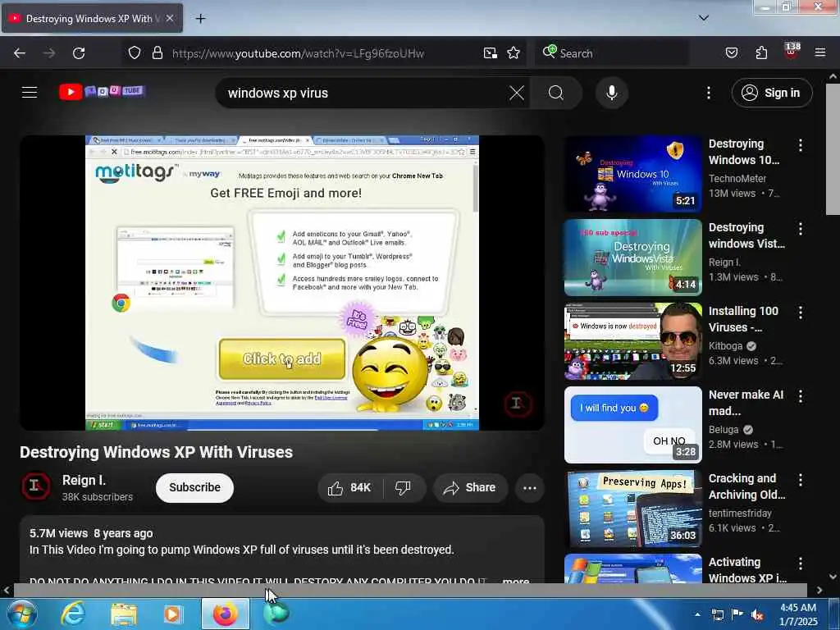Go to YouTube home via logo
Image resolution: width=840 pixels, height=630 pixels.
(102, 92)
